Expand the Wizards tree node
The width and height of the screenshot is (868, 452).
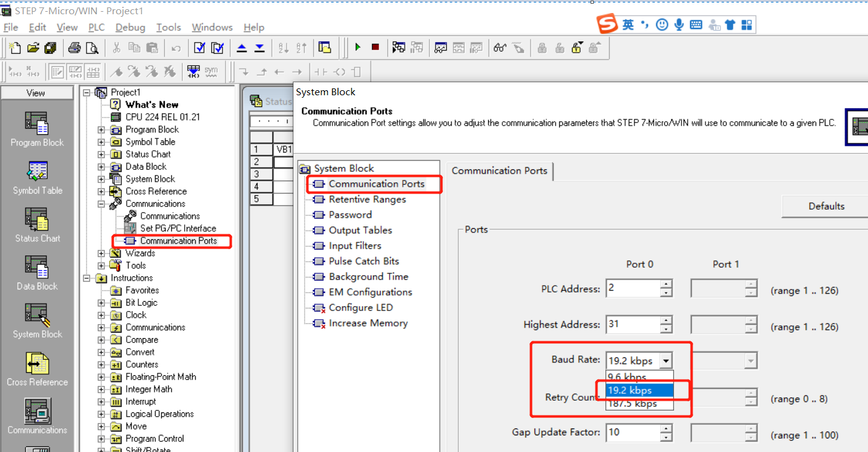[x=101, y=253]
